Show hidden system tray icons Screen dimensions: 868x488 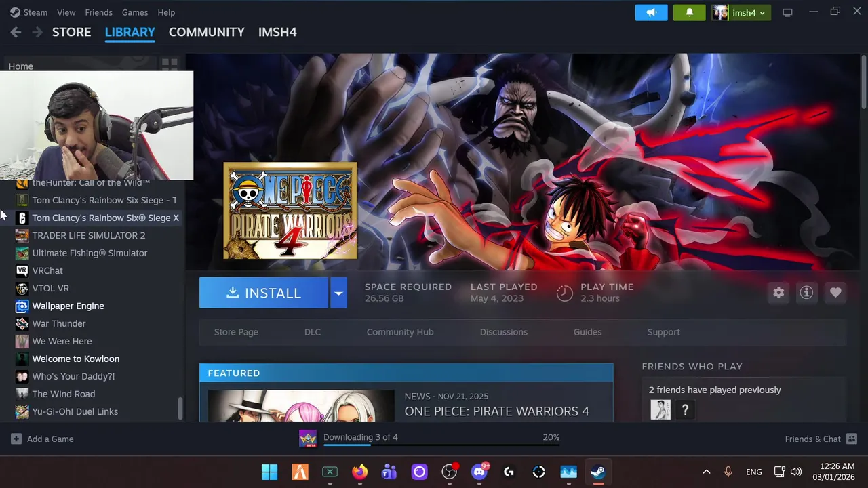706,472
